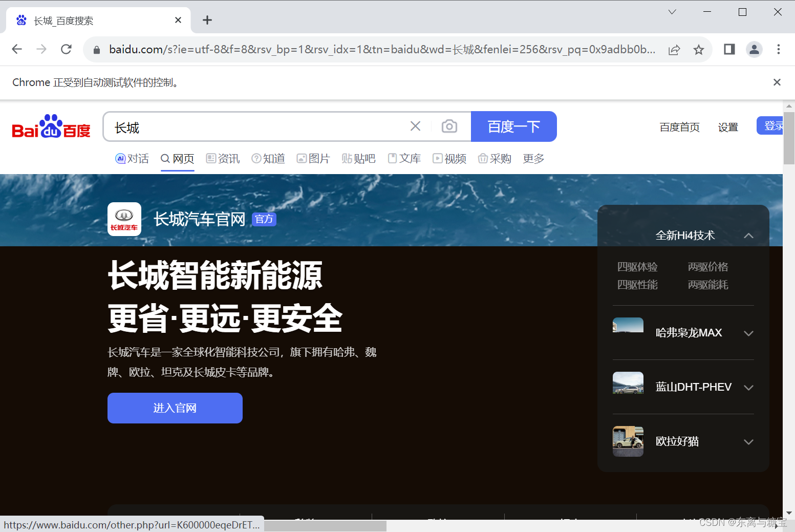Expand the 欧拉好猫 section
This screenshot has width=795, height=532.
(x=748, y=442)
